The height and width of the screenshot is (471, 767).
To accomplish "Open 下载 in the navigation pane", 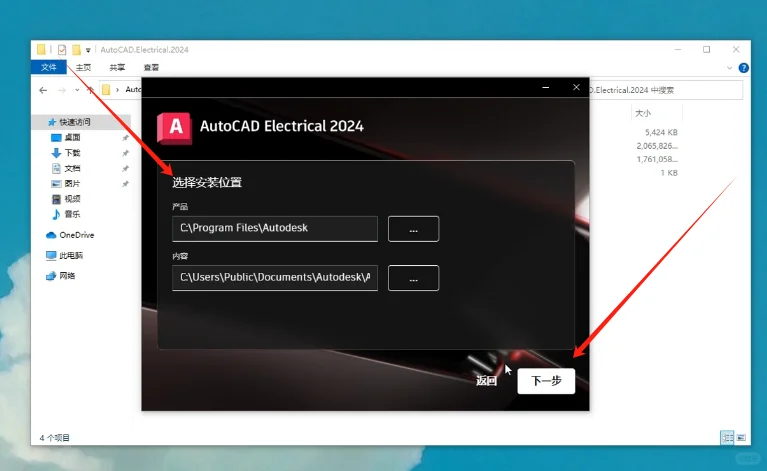I will coord(72,153).
